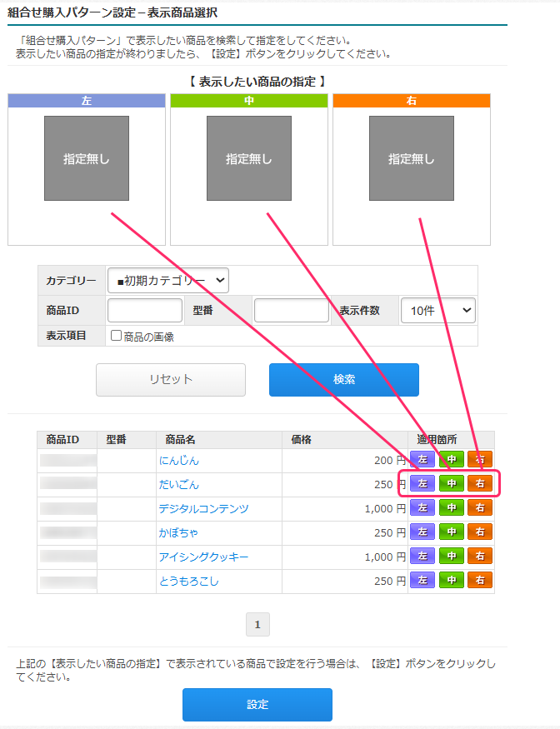Screen dimensions: 560x729
Task: Click the リセット button
Action: pos(171,380)
